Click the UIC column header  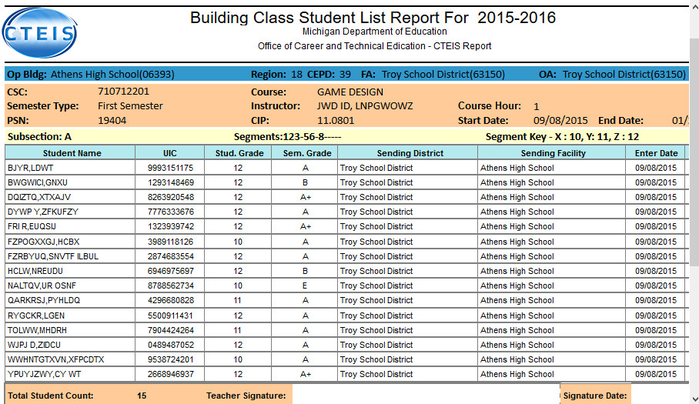point(170,153)
